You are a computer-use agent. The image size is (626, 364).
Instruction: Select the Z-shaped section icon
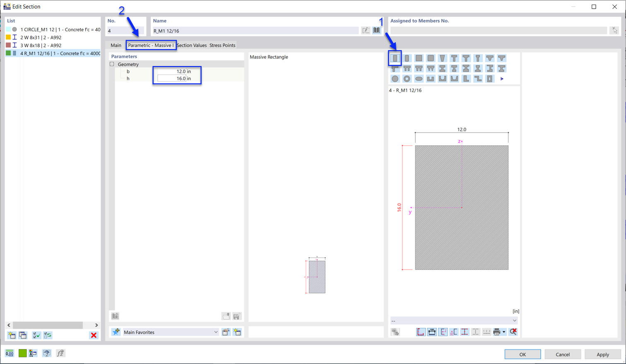(478, 79)
